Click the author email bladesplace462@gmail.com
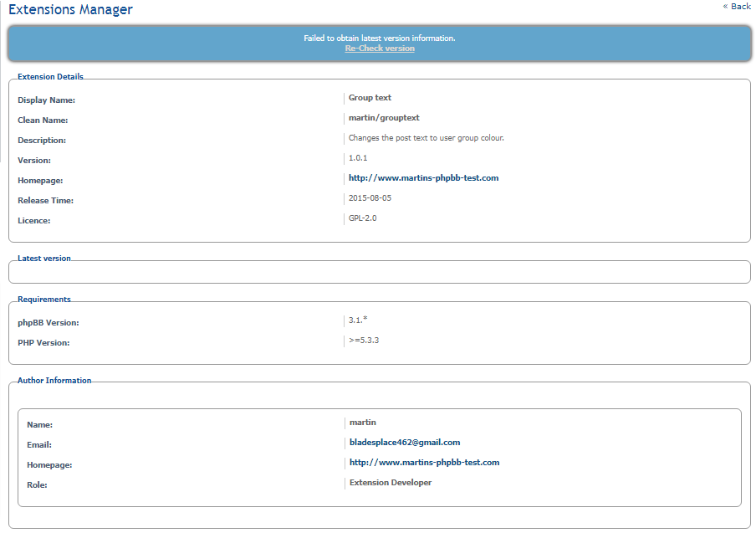The width and height of the screenshot is (756, 533). [405, 443]
